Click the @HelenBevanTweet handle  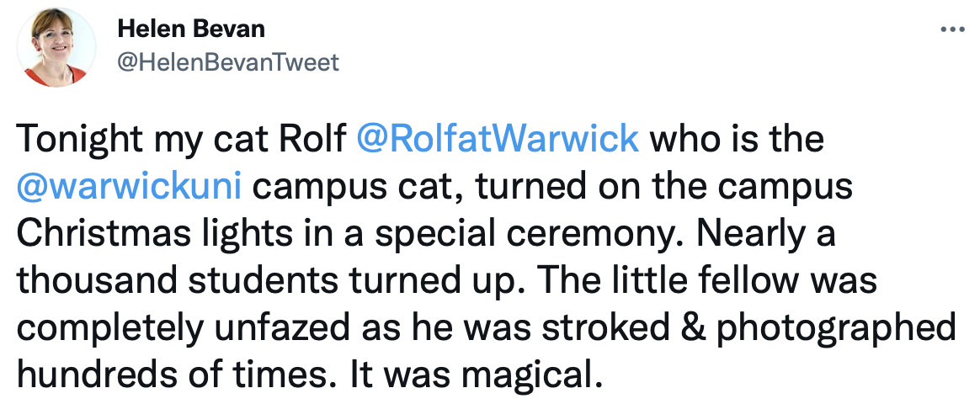click(x=227, y=61)
